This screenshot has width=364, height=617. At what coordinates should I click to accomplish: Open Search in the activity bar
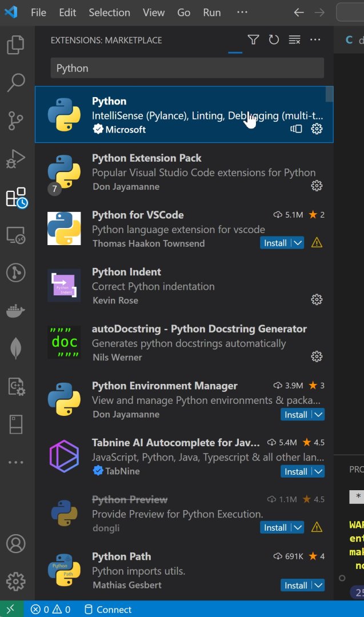coord(16,83)
